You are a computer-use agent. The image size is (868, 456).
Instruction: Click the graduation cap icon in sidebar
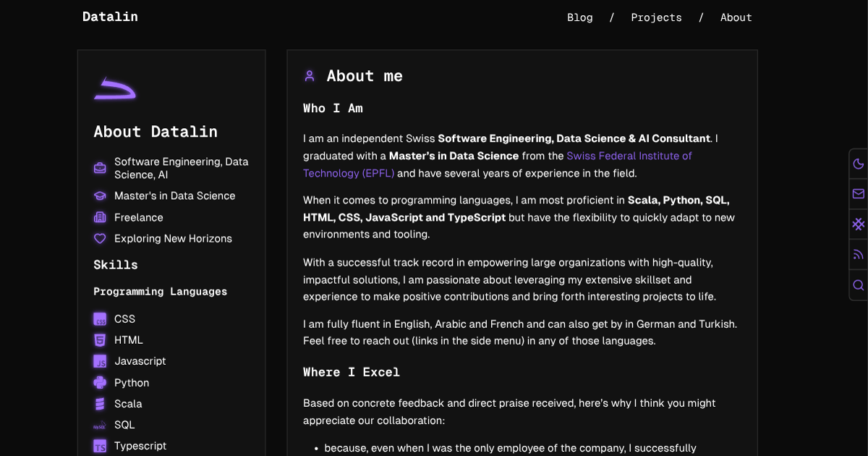click(100, 196)
